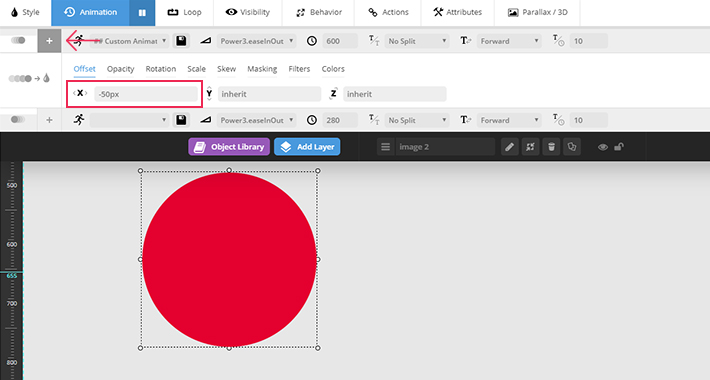Click split delay icon in first row
The width and height of the screenshot is (710, 380).
point(558,41)
